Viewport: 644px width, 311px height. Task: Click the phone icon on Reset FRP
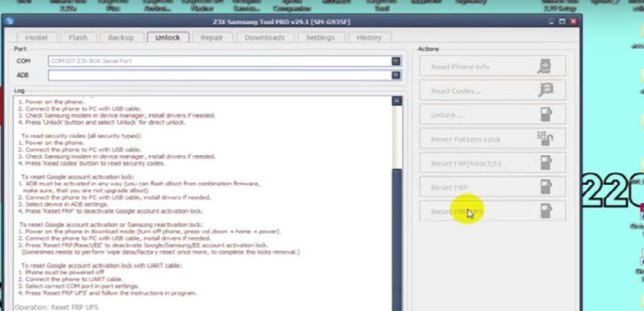coord(546,187)
